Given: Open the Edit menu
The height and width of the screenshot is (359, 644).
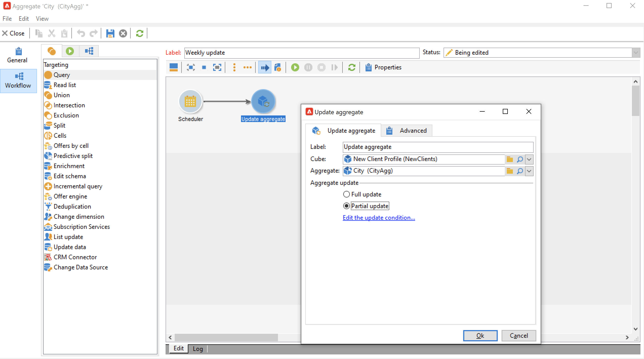Looking at the screenshot, I should click(x=24, y=19).
